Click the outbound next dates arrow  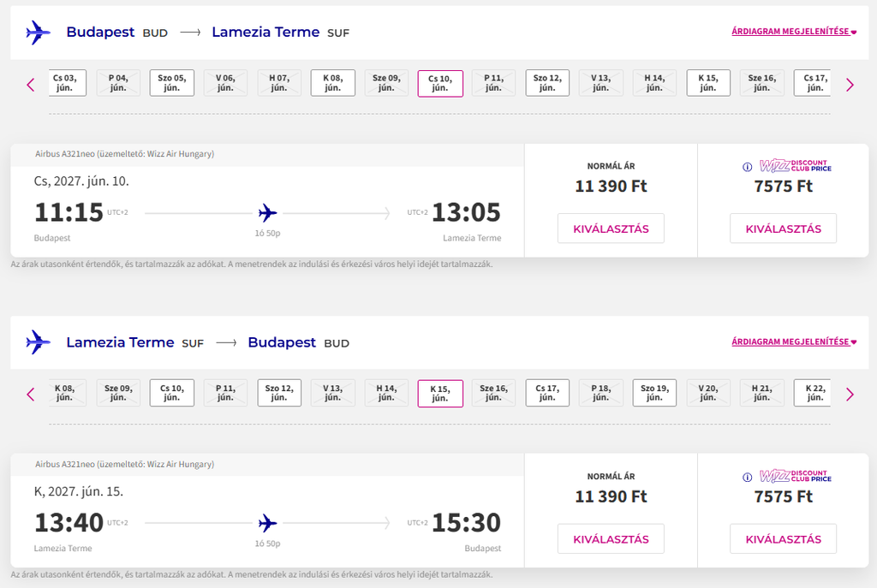[x=850, y=85]
